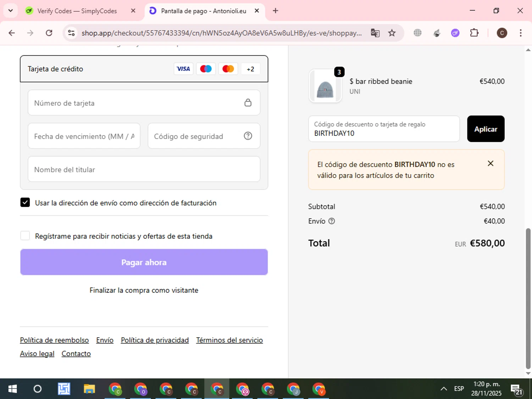The width and height of the screenshot is (532, 399).
Task: Open the Extensions puzzle icon
Action: [474, 33]
